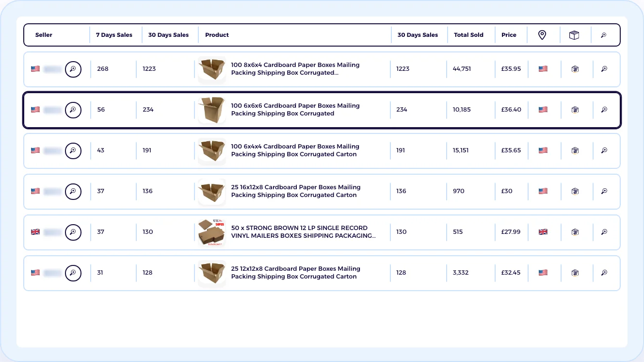Click price £30
The height and width of the screenshot is (362, 644).
point(507,191)
